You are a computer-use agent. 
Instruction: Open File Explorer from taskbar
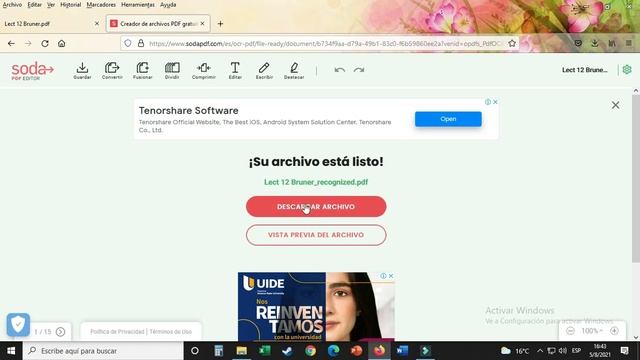pos(242,351)
